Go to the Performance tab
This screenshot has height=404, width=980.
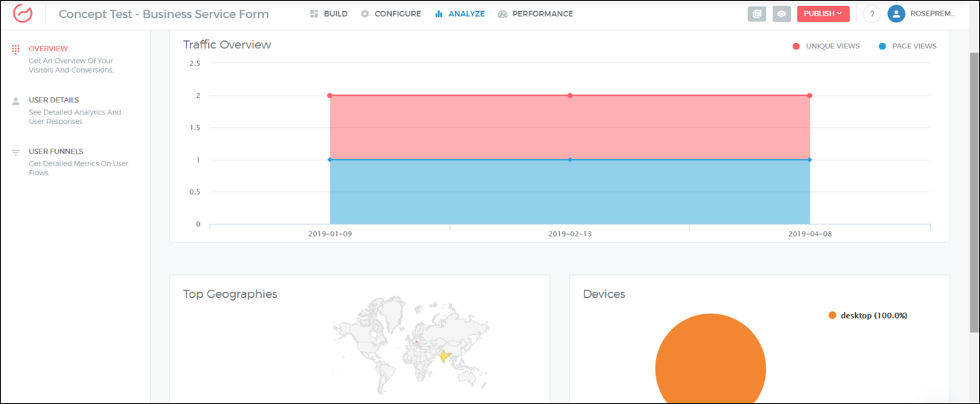click(x=535, y=14)
